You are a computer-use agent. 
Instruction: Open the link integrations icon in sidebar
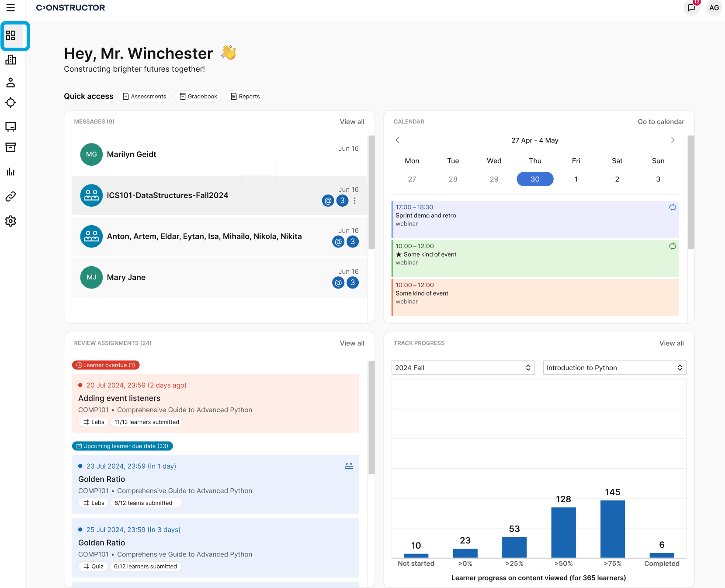click(11, 196)
